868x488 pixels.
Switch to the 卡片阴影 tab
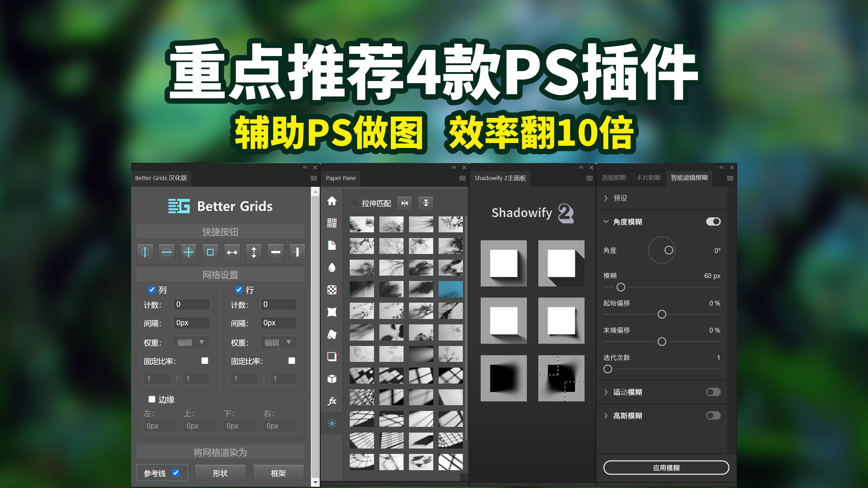(x=648, y=178)
